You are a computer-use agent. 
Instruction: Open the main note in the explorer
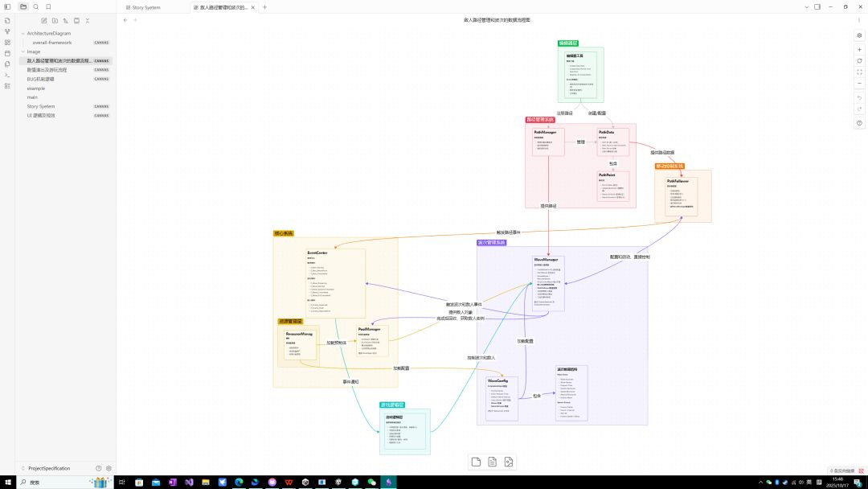(x=65, y=97)
